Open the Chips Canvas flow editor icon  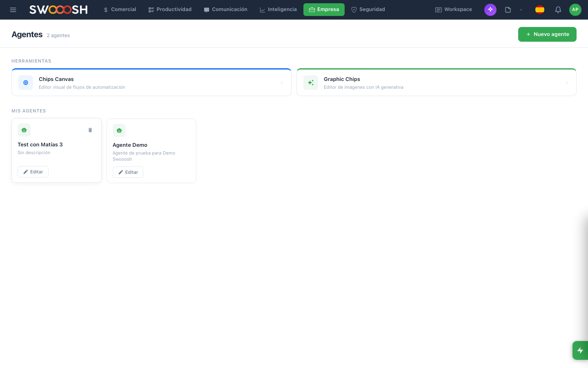(26, 83)
